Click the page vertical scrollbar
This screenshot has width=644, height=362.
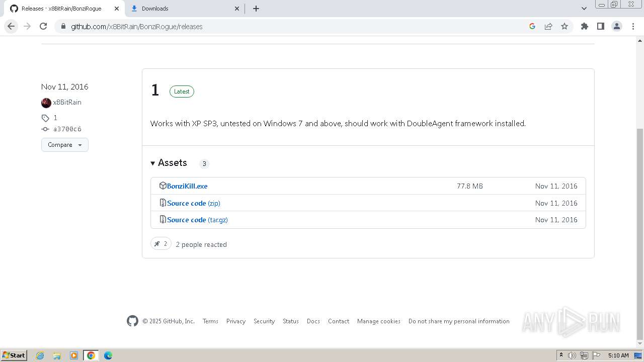[640, 234]
